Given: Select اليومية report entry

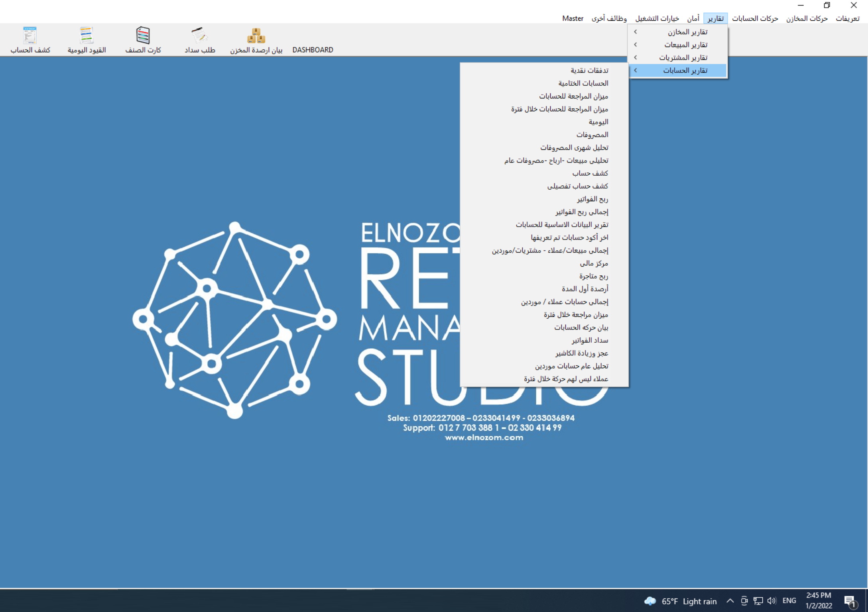Looking at the screenshot, I should pos(545,122).
